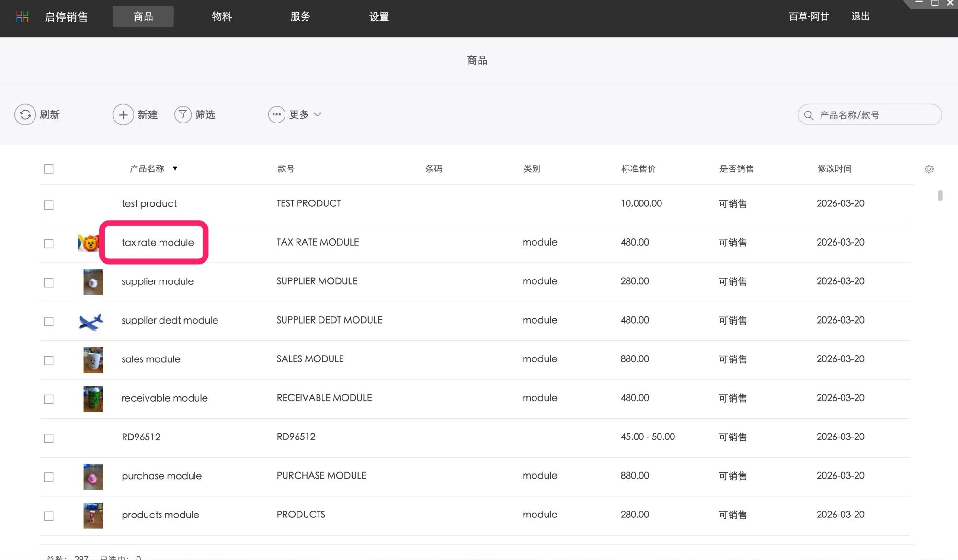Click the 启停销售 app title

pos(67,17)
